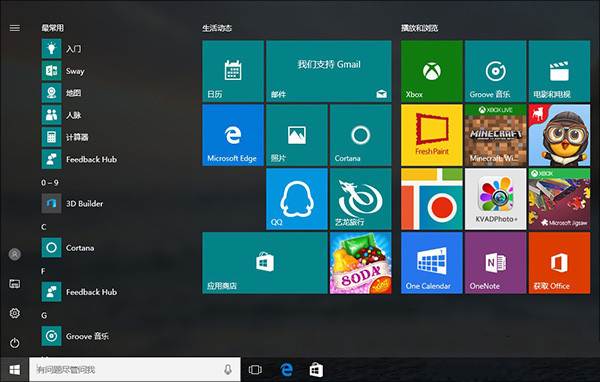Launch the KVADPhoto+ tile
The height and width of the screenshot is (382, 600).
pyautogui.click(x=496, y=199)
